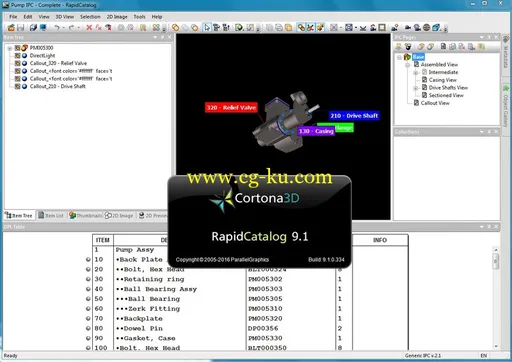512x362 pixels.
Task: Open the Undo history dropdown arrow
Action: click(64, 28)
